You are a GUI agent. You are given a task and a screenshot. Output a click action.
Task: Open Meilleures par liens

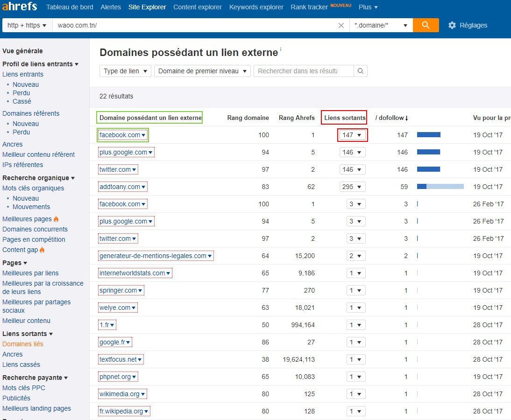pyautogui.click(x=31, y=273)
